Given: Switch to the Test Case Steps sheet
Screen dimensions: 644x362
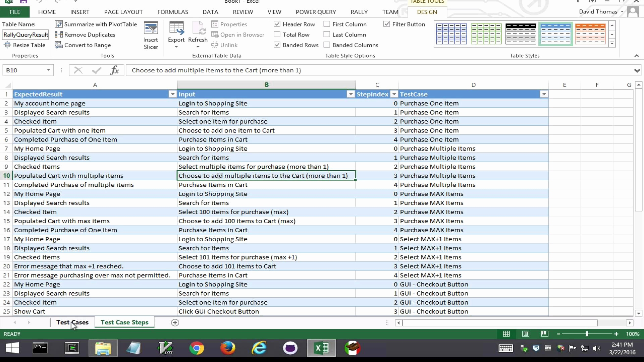Looking at the screenshot, I should (124, 322).
